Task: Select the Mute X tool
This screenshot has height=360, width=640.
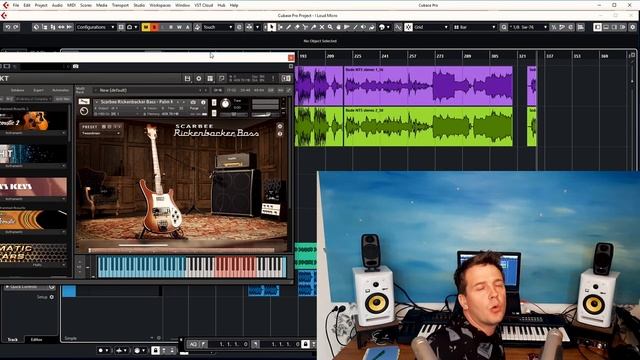Action: coord(322,27)
